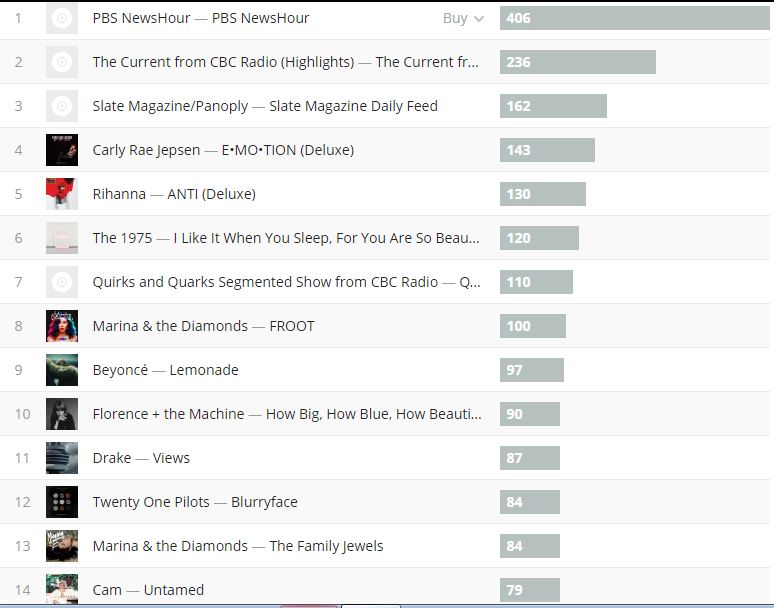Open the FROOT album cover thumbnail

point(62,326)
